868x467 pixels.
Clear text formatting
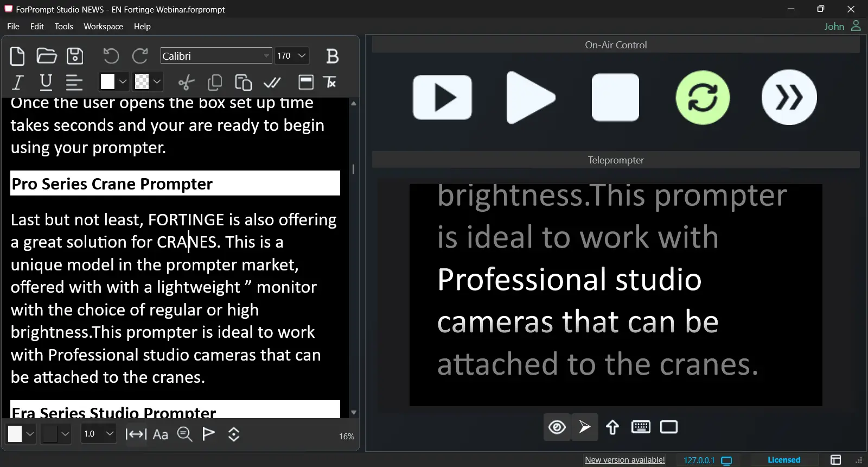tap(330, 83)
